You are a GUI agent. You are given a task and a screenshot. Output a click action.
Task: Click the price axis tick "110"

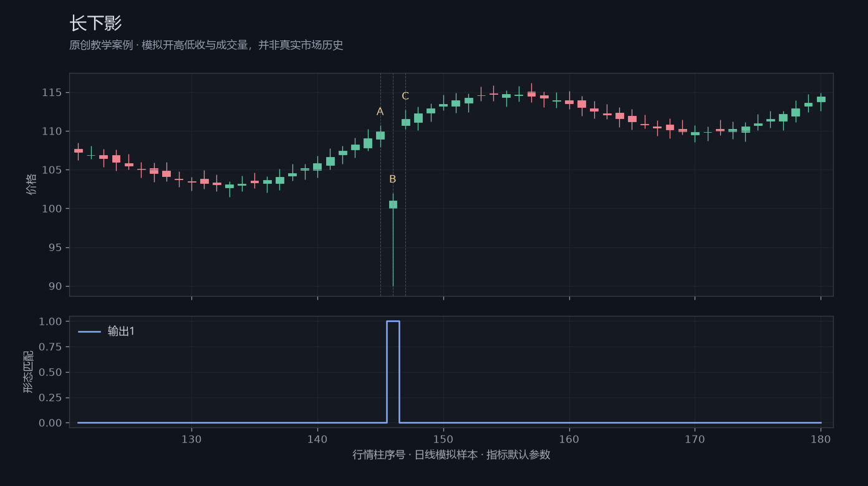coord(52,131)
